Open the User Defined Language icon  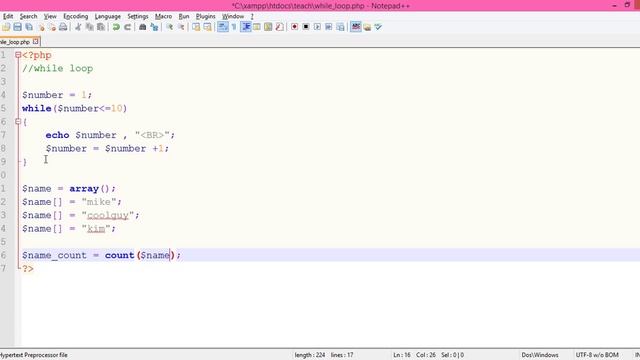[x=257, y=27]
